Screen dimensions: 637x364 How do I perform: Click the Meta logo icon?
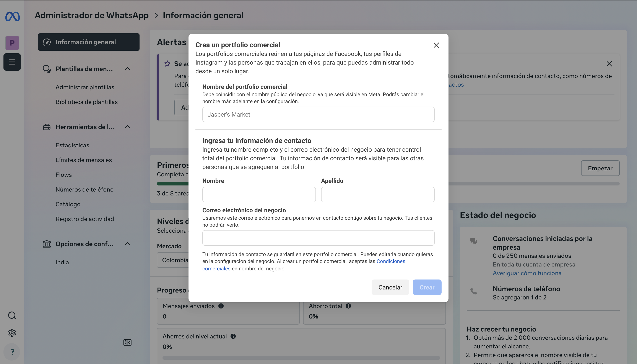tap(13, 16)
